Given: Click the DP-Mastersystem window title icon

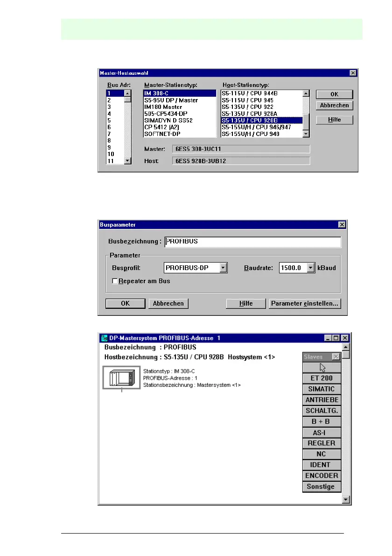Looking at the screenshot, I should [104, 338].
